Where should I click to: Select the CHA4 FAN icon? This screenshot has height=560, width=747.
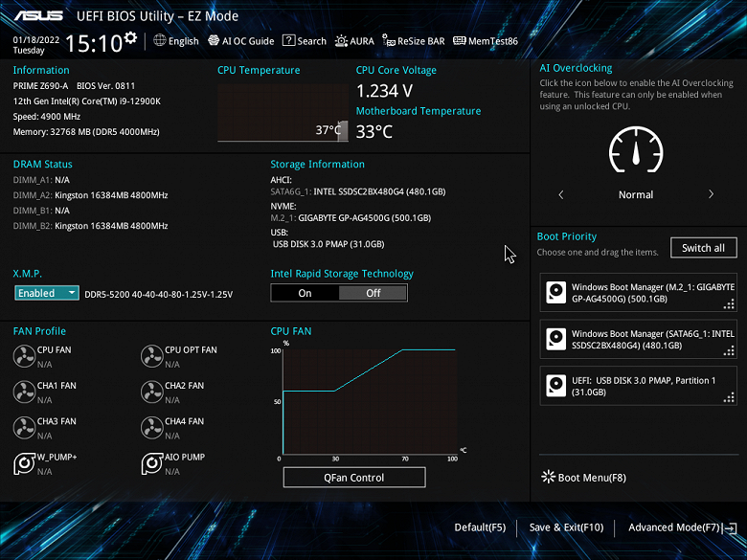point(152,428)
